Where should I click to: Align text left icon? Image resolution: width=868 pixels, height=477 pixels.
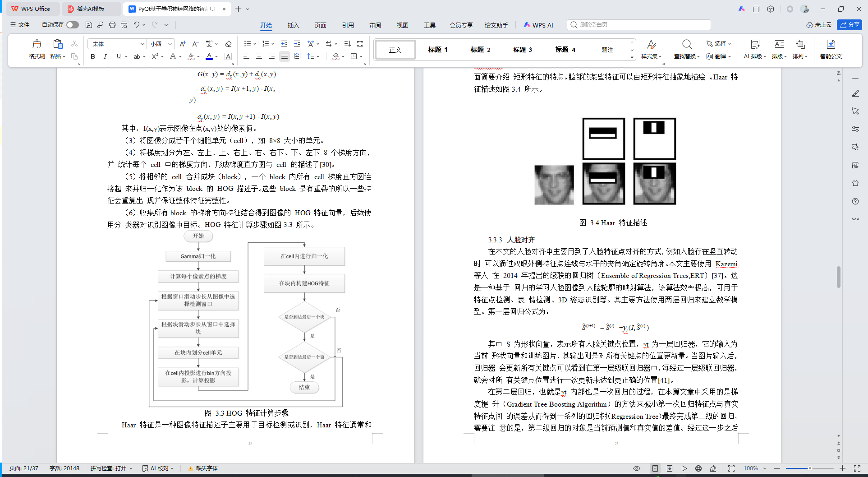246,56
